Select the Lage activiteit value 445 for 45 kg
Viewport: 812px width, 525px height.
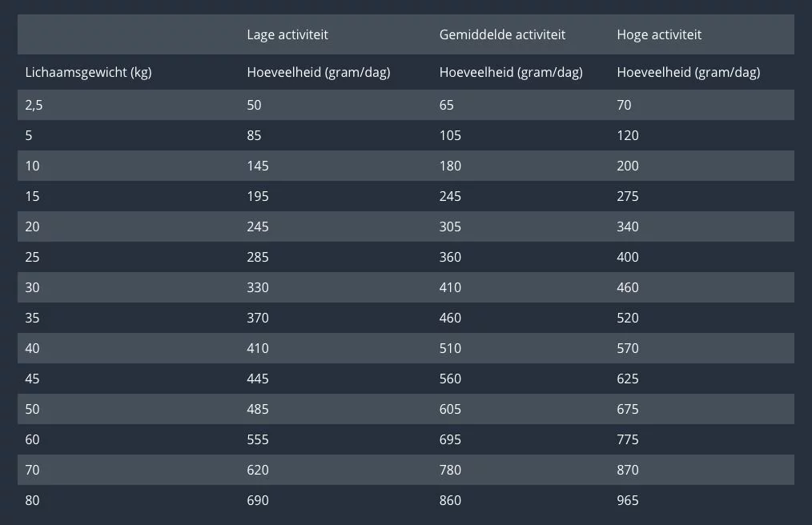pos(258,379)
